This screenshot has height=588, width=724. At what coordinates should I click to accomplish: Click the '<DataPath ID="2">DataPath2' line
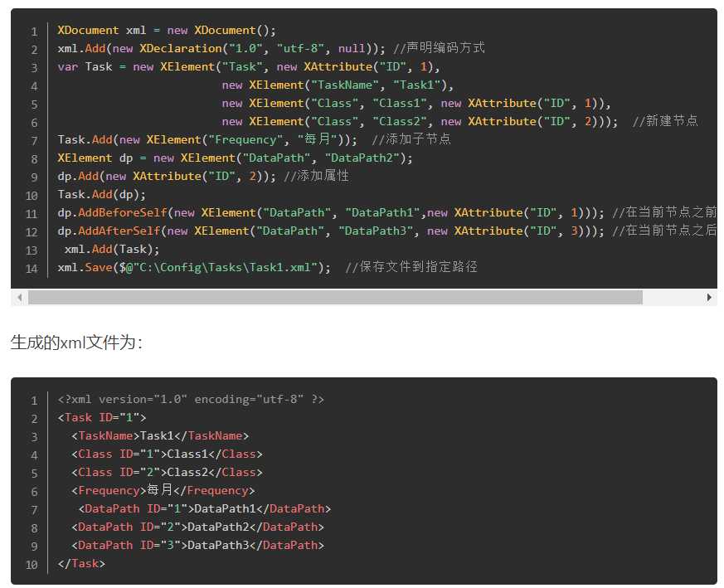point(197,527)
